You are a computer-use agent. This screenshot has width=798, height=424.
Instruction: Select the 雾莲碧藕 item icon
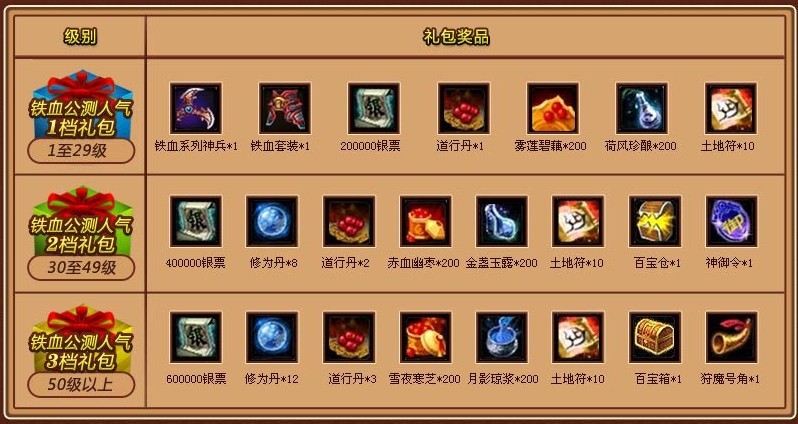pos(553,108)
